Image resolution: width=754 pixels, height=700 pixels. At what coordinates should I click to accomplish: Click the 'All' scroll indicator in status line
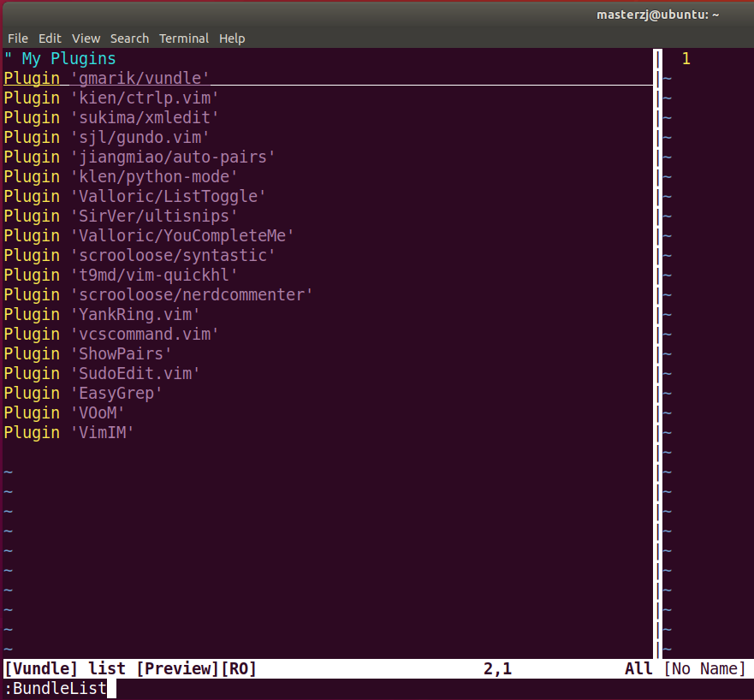[x=638, y=668]
